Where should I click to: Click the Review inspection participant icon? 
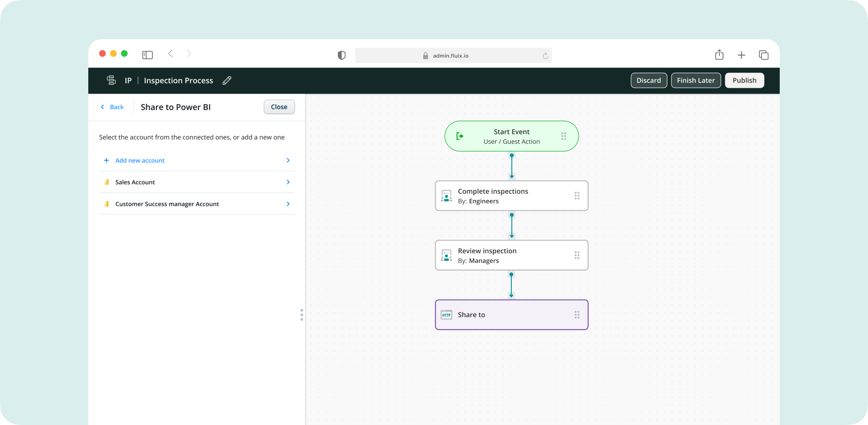click(x=446, y=255)
